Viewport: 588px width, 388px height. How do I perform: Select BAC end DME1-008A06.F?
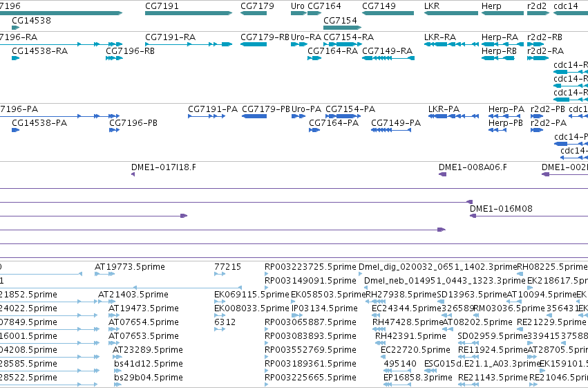point(442,174)
